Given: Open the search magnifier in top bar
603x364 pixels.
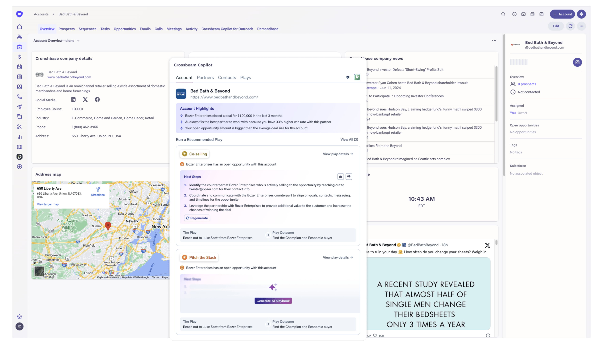Looking at the screenshot, I should (x=503, y=14).
